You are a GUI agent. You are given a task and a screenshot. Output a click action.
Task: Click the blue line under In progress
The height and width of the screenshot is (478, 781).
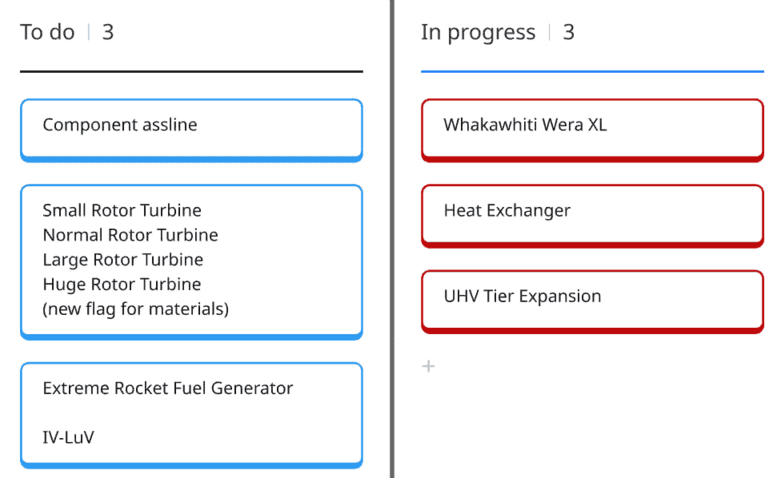click(x=592, y=71)
